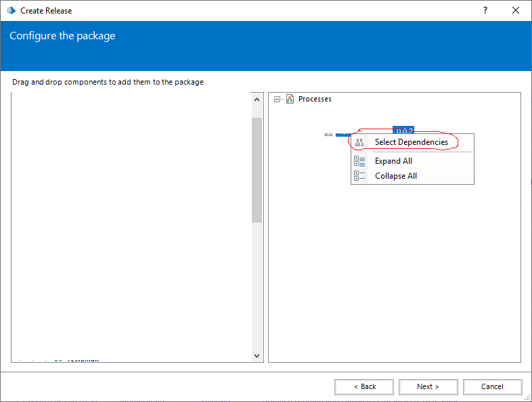
Task: Choose Expand All in context menu
Action: [x=393, y=161]
